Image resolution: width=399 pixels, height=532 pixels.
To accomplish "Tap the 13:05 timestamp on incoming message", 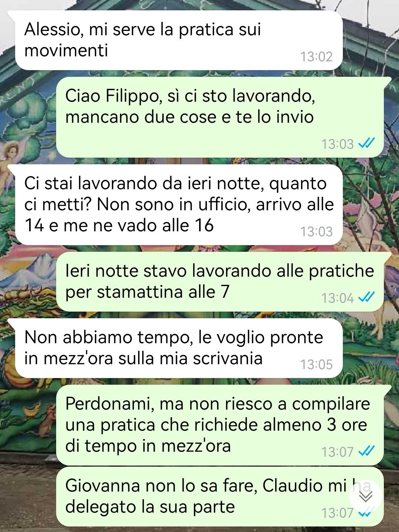I will (316, 364).
